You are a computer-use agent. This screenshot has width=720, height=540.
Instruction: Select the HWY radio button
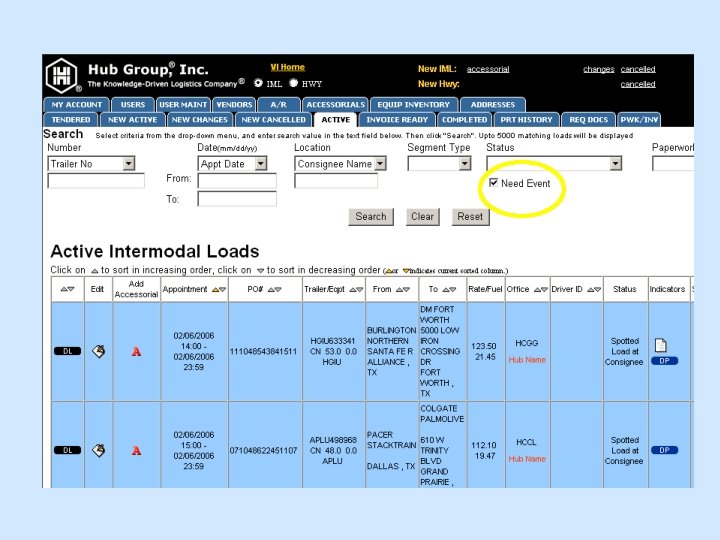coord(294,83)
